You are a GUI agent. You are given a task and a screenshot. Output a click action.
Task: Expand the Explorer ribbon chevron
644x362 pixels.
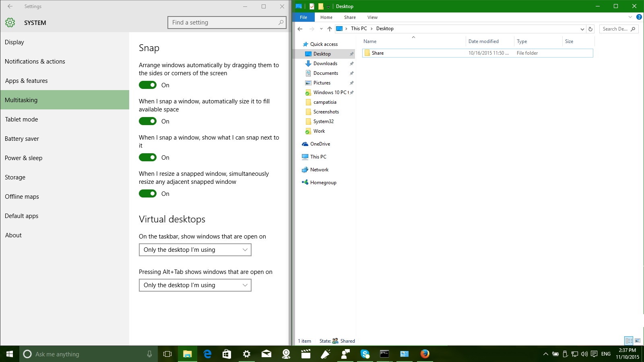630,17
